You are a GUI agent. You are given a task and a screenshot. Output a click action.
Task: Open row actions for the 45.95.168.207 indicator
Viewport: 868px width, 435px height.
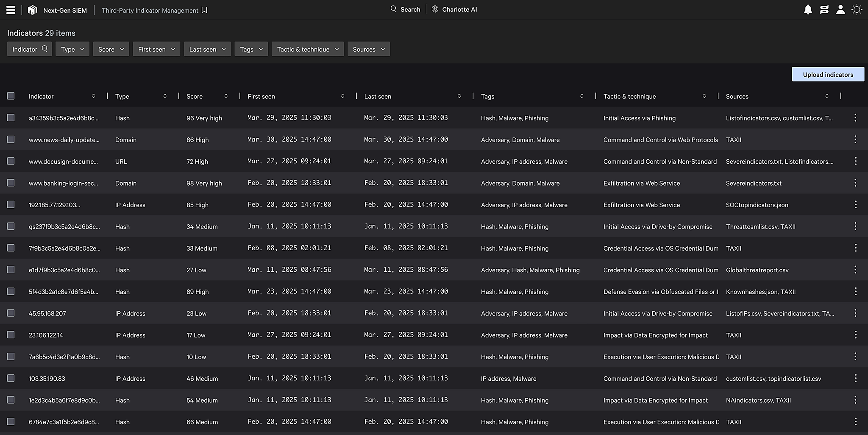[855, 313]
